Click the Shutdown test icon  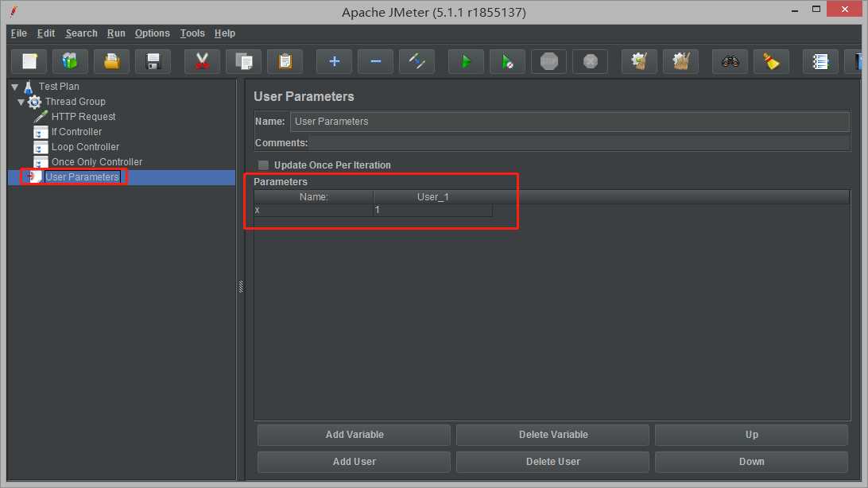tap(590, 61)
